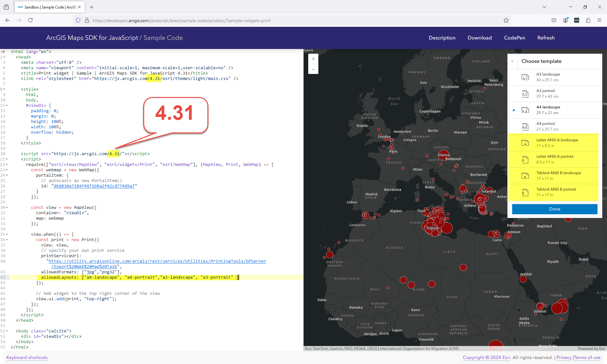Open the recent browsing view button

coord(6,7)
